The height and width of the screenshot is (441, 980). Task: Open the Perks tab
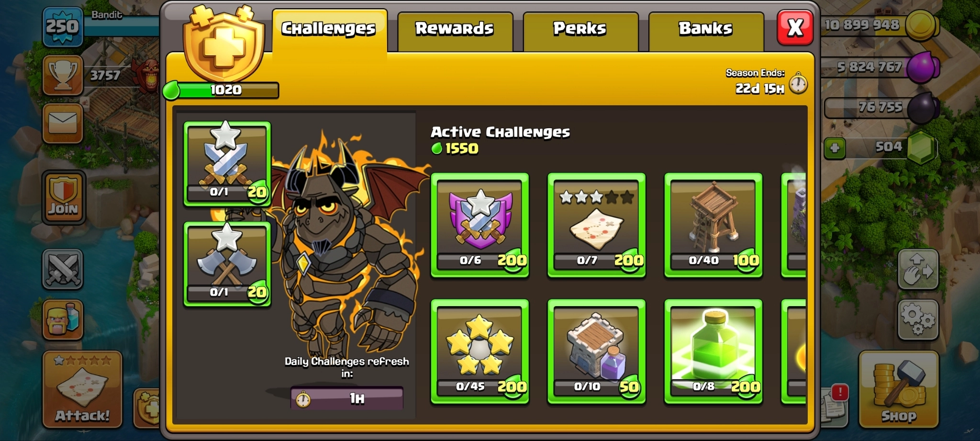pyautogui.click(x=580, y=31)
